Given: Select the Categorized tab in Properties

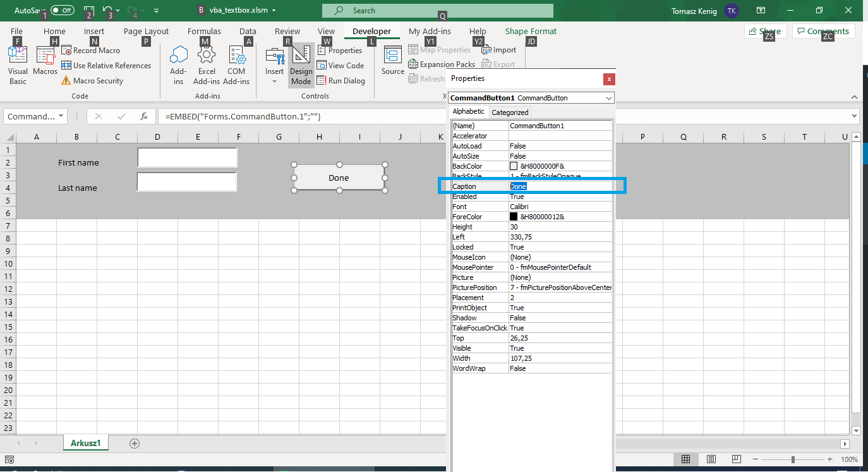Looking at the screenshot, I should coord(509,112).
